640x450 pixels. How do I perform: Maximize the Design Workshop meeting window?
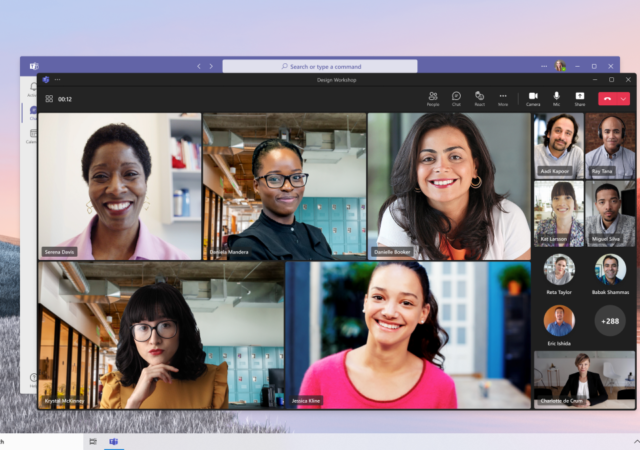tap(611, 80)
